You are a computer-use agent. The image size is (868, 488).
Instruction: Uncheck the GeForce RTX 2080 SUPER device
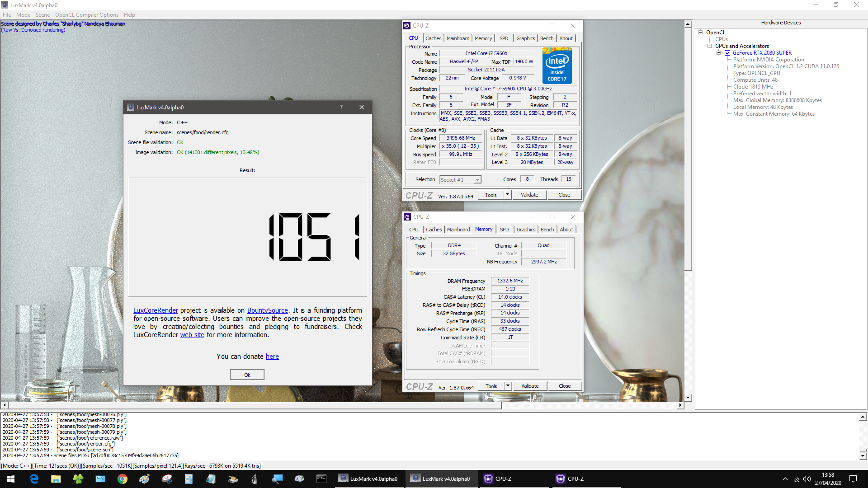pyautogui.click(x=727, y=53)
